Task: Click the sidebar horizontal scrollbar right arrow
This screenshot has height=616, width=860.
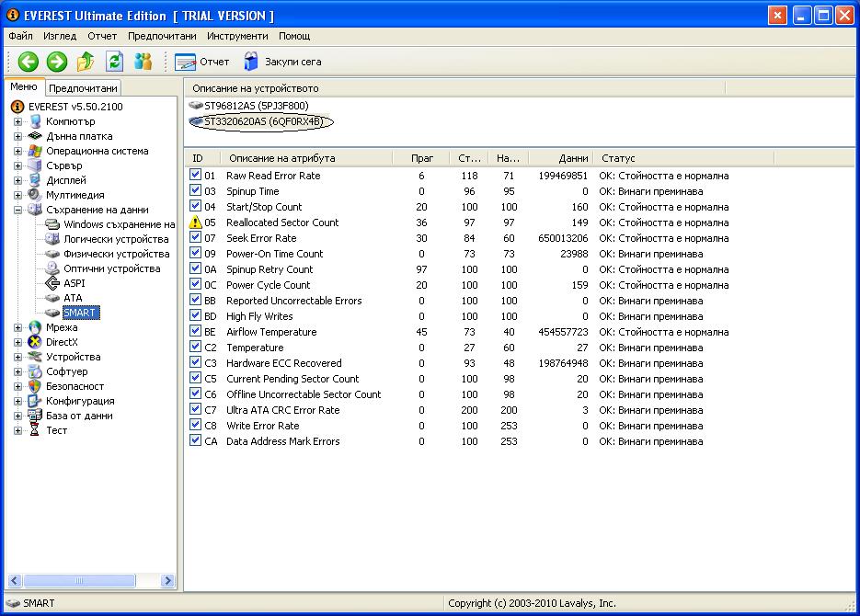Action: pyautogui.click(x=167, y=580)
